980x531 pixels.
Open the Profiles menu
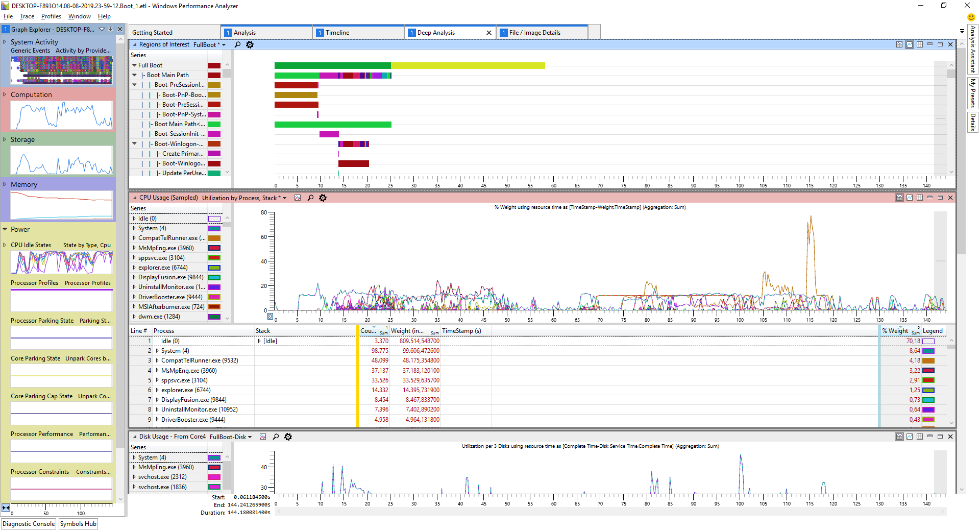pos(51,16)
